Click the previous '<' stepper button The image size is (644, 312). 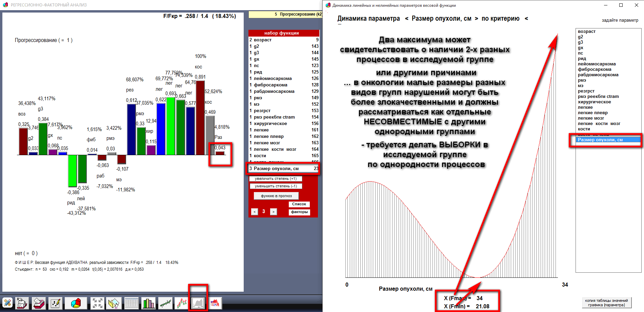(x=255, y=212)
